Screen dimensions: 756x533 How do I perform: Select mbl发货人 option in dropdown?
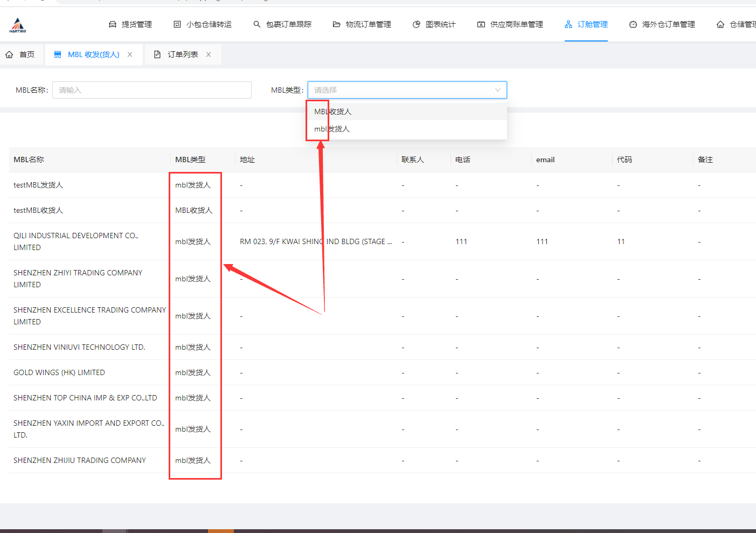pyautogui.click(x=332, y=129)
